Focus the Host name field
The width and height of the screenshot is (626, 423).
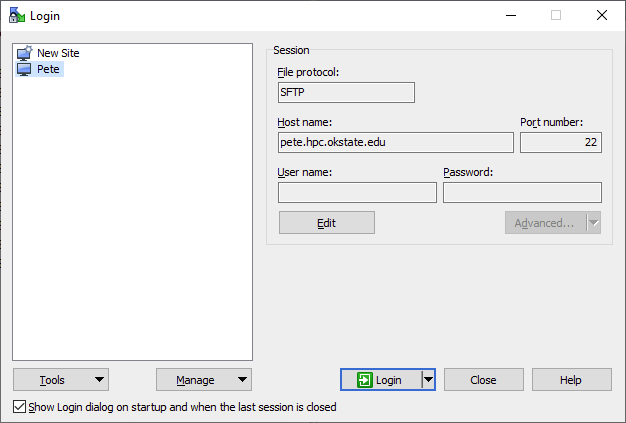click(x=396, y=142)
